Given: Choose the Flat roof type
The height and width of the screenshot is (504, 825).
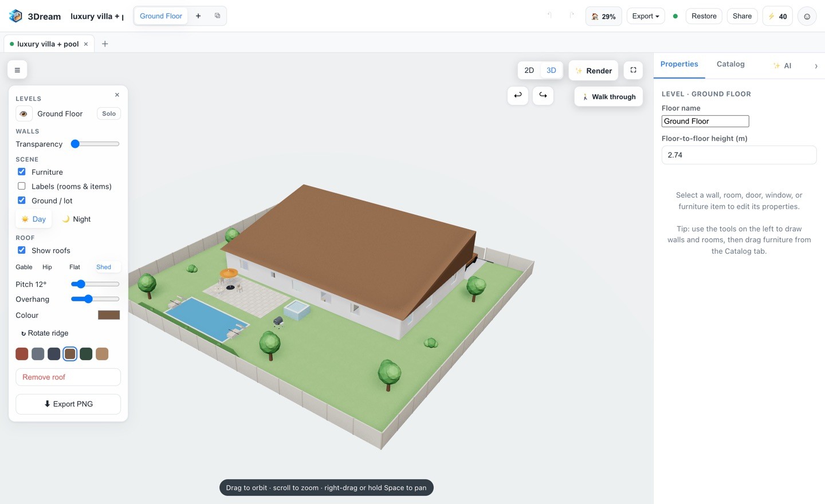Looking at the screenshot, I should pyautogui.click(x=74, y=267).
